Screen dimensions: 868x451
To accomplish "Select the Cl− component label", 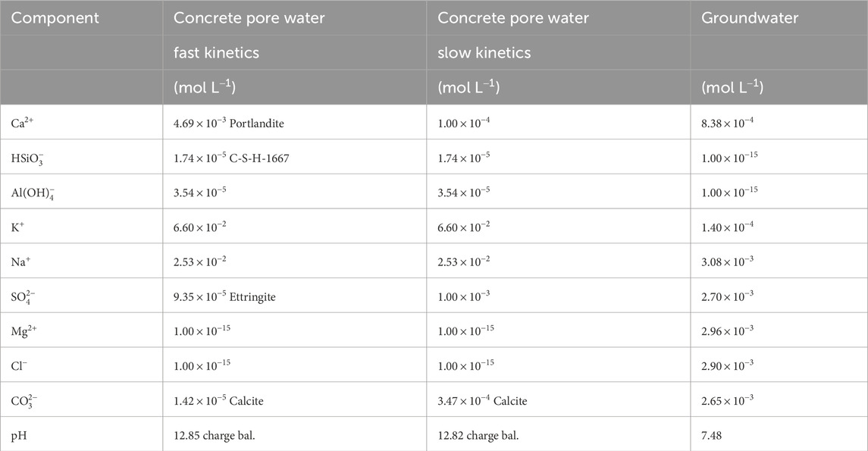I will click(19, 365).
